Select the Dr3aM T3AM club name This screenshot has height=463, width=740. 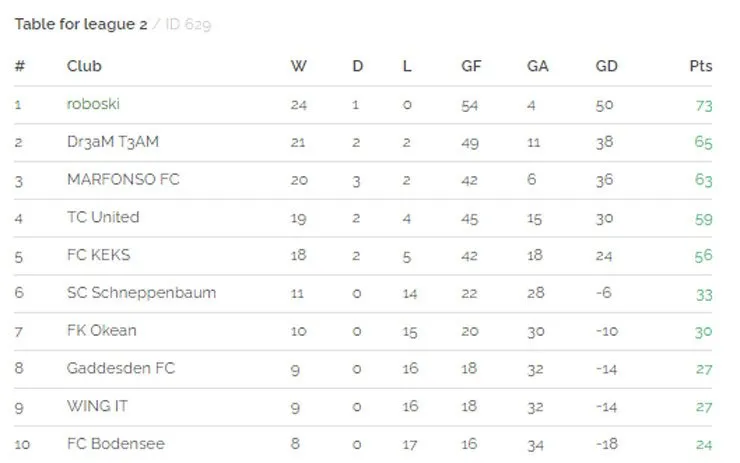(113, 142)
